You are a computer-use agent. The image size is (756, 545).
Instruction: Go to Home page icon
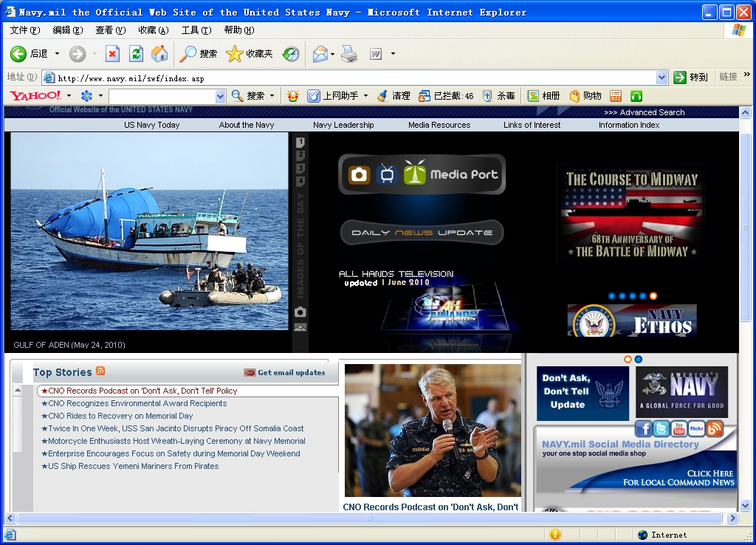coord(159,54)
